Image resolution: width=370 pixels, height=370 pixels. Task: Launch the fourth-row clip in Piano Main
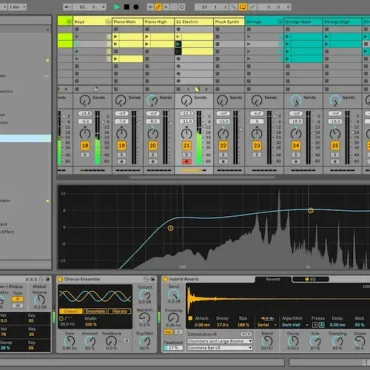point(116,59)
